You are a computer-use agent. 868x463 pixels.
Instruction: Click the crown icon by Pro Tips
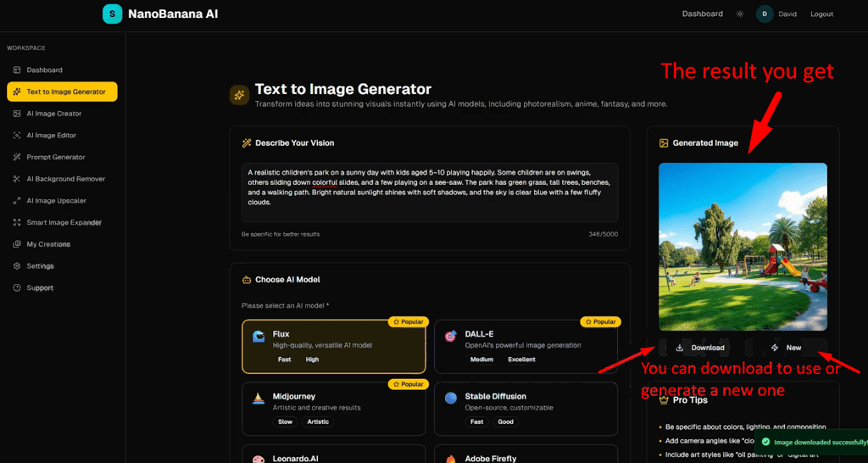point(663,400)
